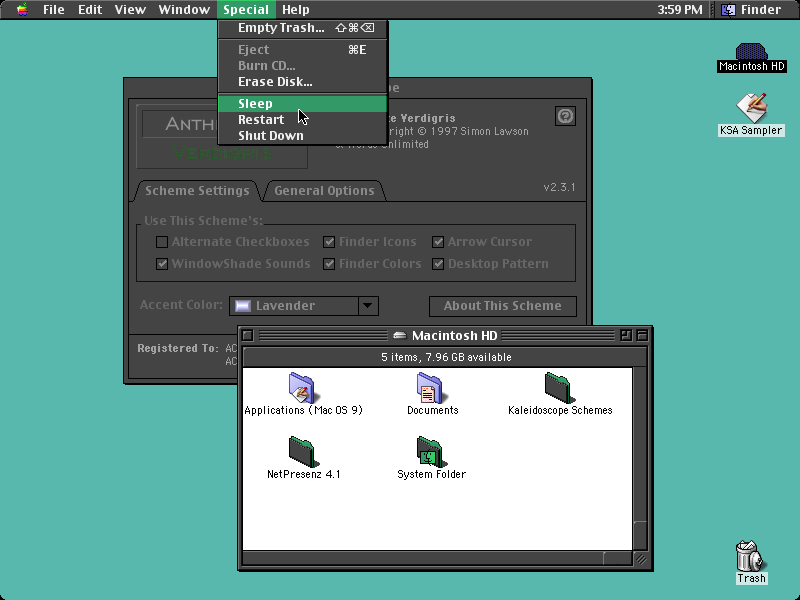This screenshot has height=600, width=800.
Task: Select the KSA Sampler desktop icon
Action: click(x=751, y=108)
